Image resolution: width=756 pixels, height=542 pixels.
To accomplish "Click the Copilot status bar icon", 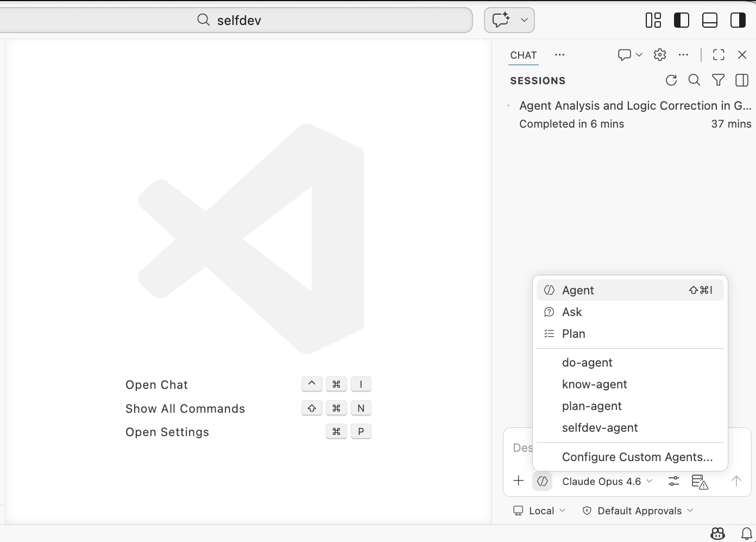I will point(717,533).
